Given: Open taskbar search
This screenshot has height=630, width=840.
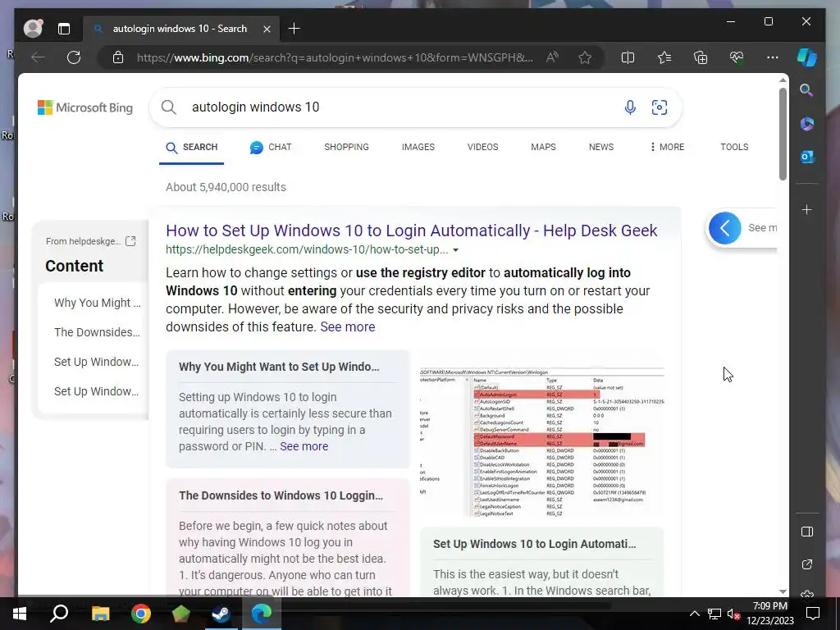Looking at the screenshot, I should pos(59,614).
